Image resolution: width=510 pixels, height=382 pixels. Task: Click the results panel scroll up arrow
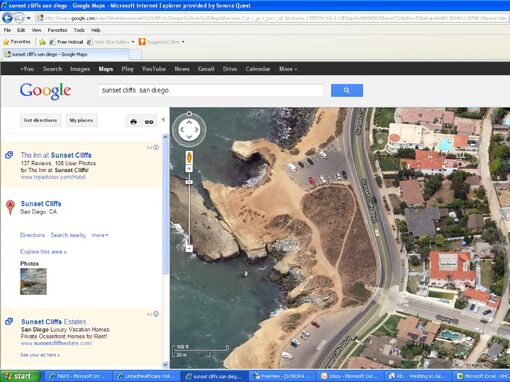coord(165,137)
